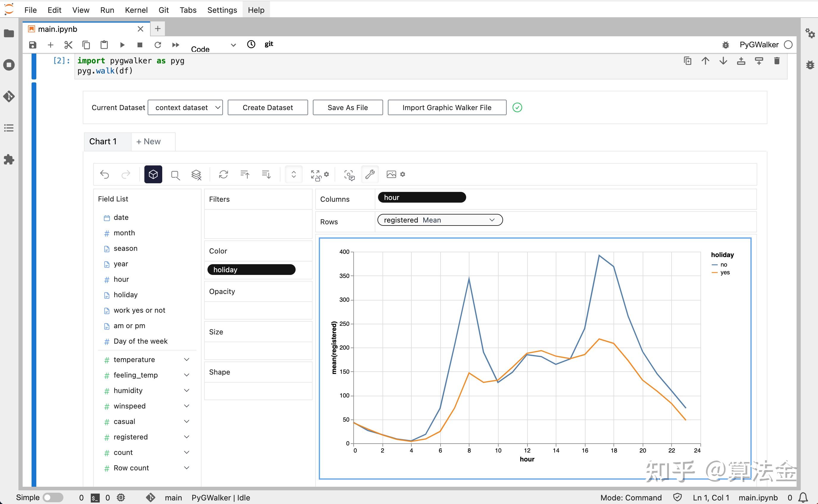Screen dimensions: 818x504
Task: Click the undo arrow in chart toolbar
Action: pyautogui.click(x=105, y=174)
